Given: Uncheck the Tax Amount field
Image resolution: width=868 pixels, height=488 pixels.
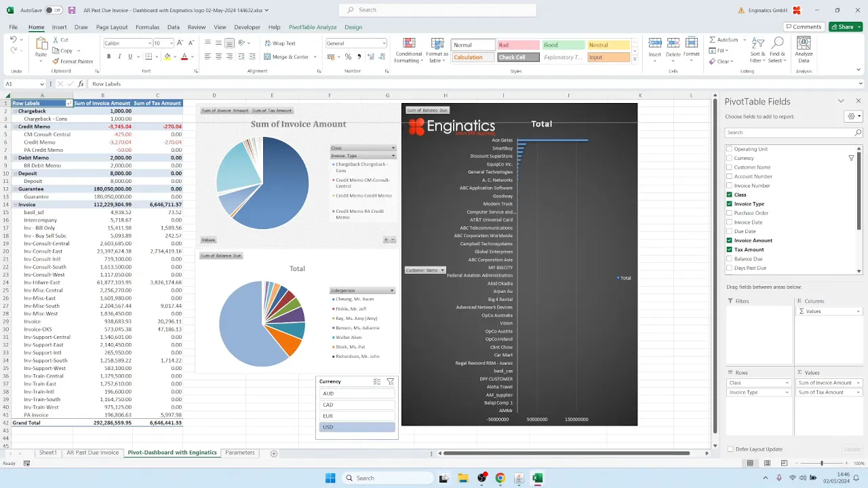Looking at the screenshot, I should tap(730, 249).
